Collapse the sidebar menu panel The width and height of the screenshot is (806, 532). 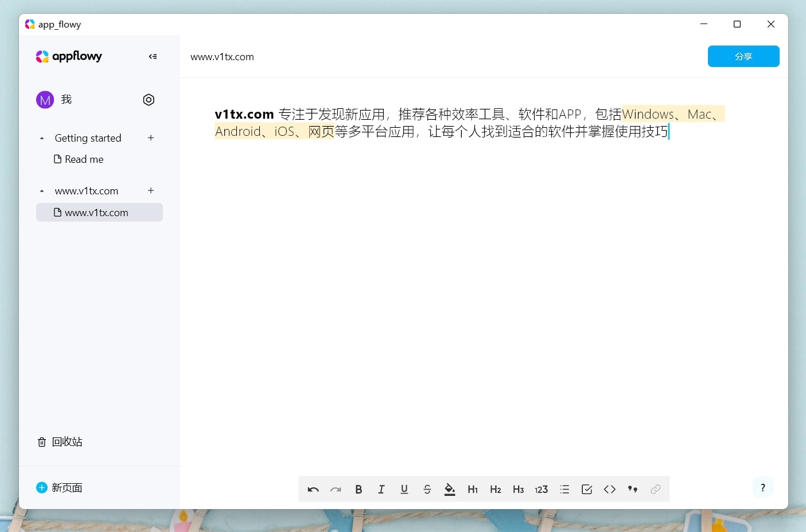(153, 56)
